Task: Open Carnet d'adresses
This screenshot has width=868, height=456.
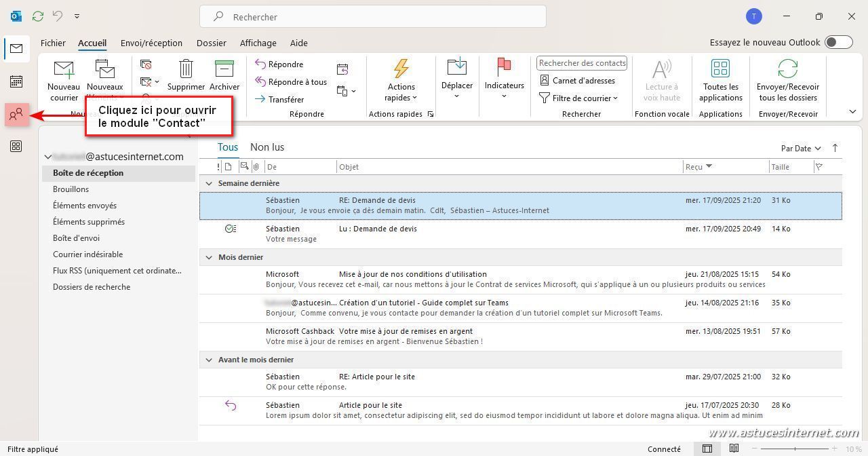Action: (577, 81)
